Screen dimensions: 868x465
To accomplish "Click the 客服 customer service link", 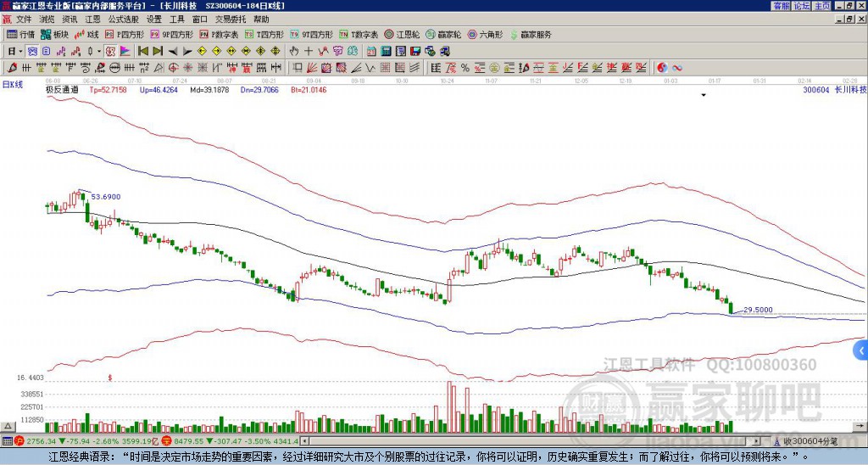I will [781, 5].
